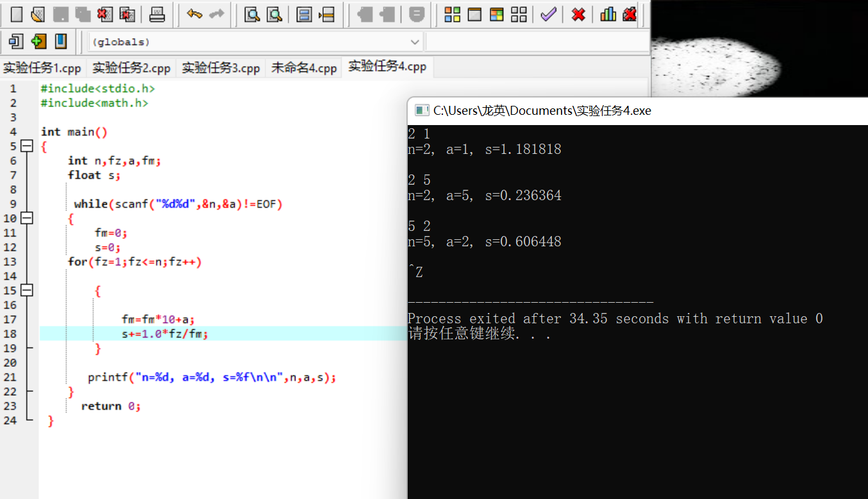Switch to the 实验任务2.cpp tab
Screen dimensions: 868x499
coord(131,68)
